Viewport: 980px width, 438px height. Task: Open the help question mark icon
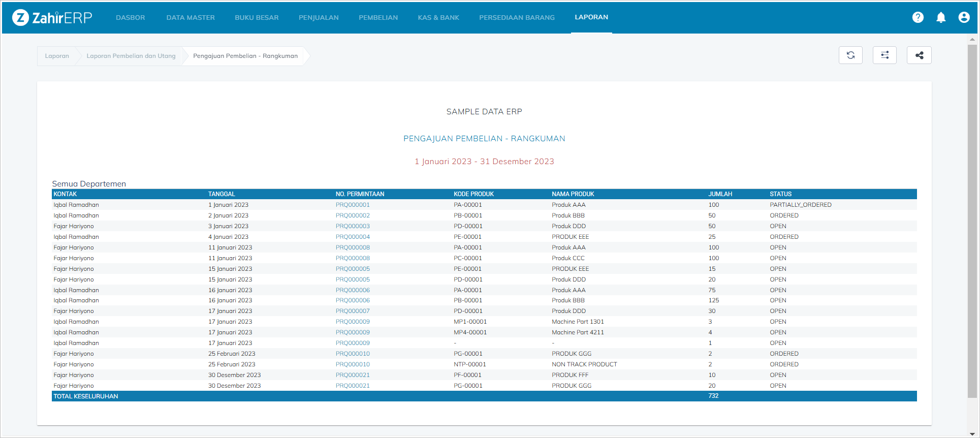(918, 18)
